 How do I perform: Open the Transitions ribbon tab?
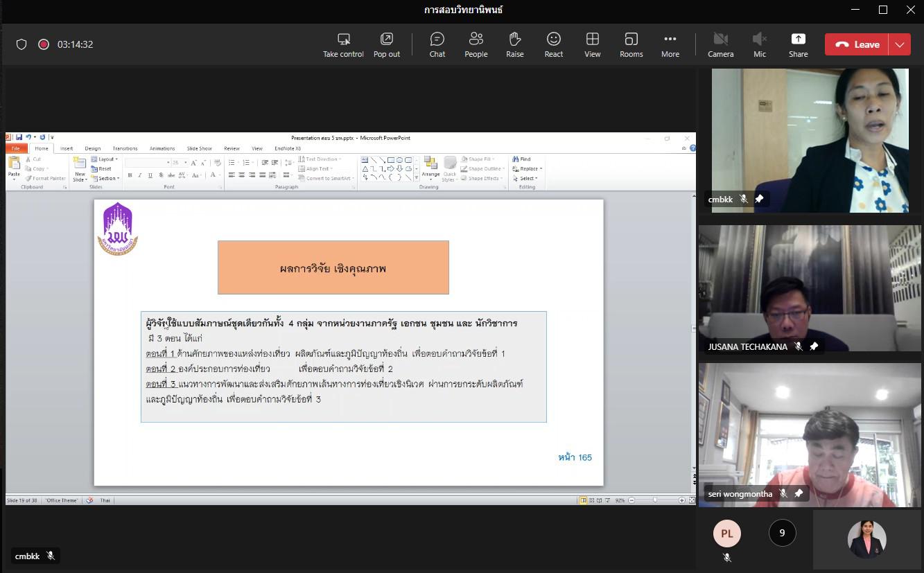pos(125,148)
